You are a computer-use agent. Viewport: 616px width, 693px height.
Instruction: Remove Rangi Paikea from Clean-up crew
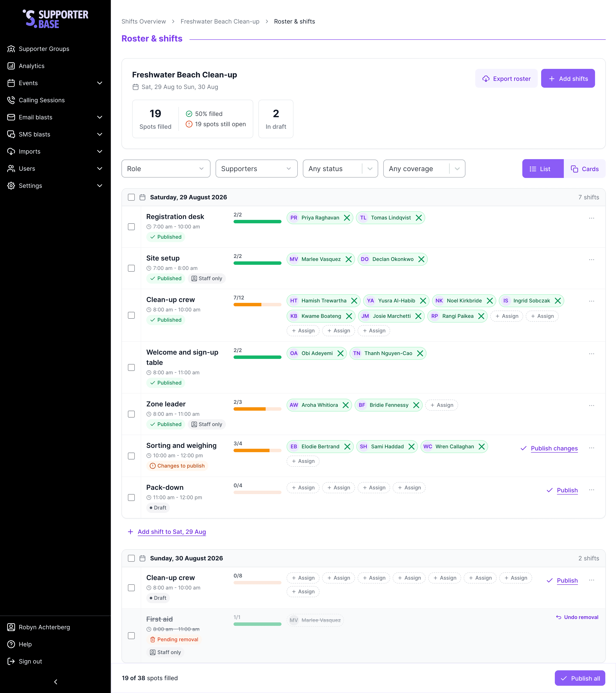(481, 316)
